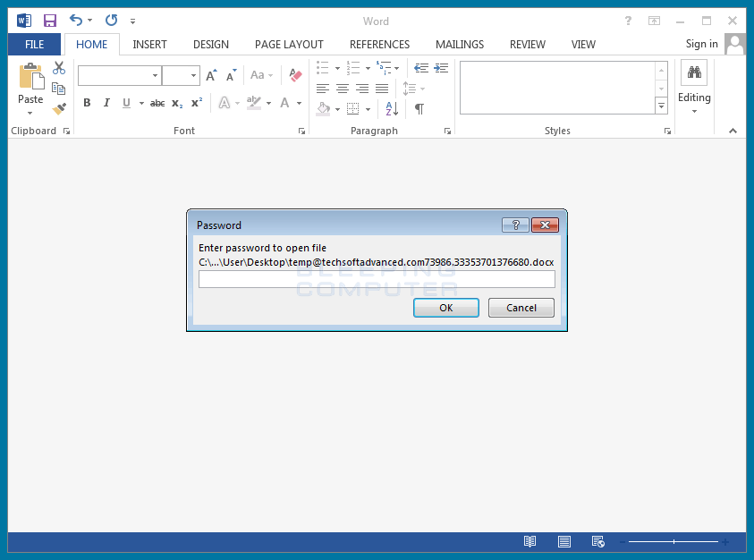Open Customize Quick Access Toolbar dropdown
Image resolution: width=754 pixels, height=560 pixels.
tap(132, 21)
